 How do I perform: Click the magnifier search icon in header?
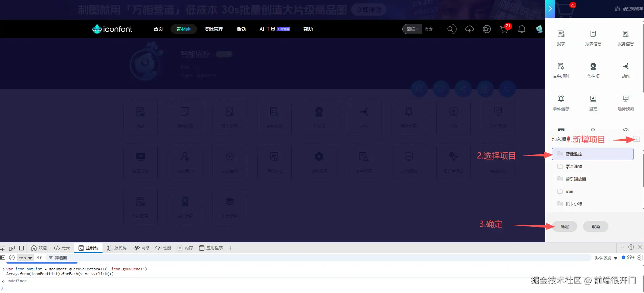[450, 29]
